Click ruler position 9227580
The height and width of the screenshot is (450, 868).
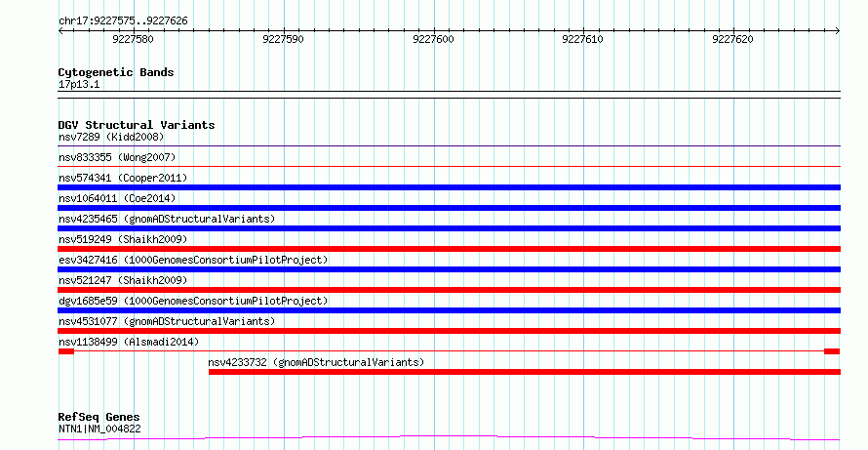[133, 39]
